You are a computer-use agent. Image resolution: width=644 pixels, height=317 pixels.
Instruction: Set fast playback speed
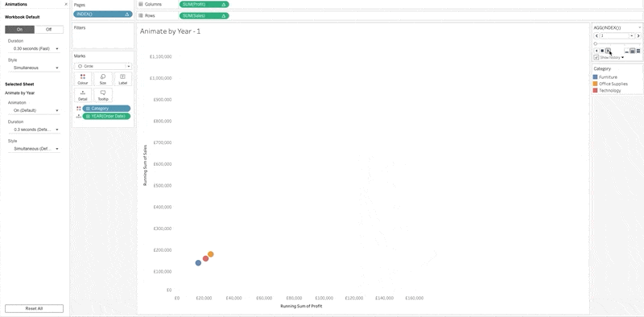coord(638,51)
